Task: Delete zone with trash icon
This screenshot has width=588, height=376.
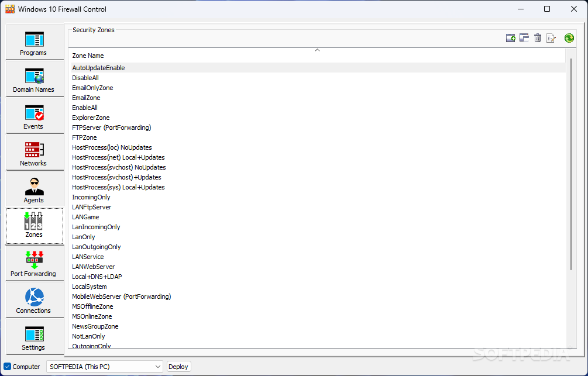Action: point(537,38)
